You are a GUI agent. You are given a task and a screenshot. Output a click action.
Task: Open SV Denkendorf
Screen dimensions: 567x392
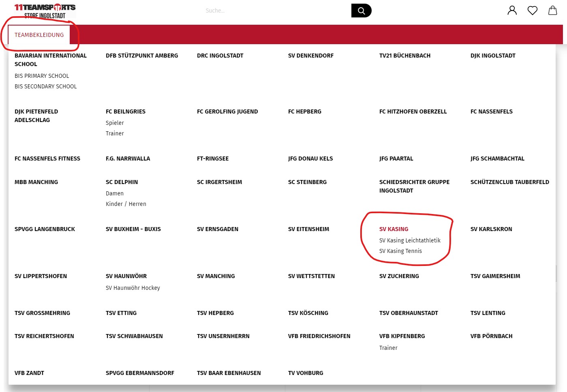click(x=311, y=56)
